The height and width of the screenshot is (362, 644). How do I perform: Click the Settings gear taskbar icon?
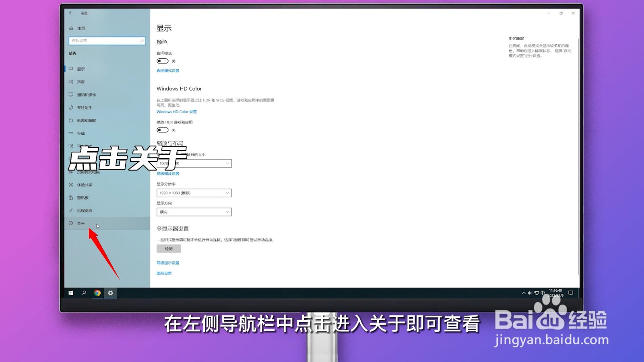(110, 293)
